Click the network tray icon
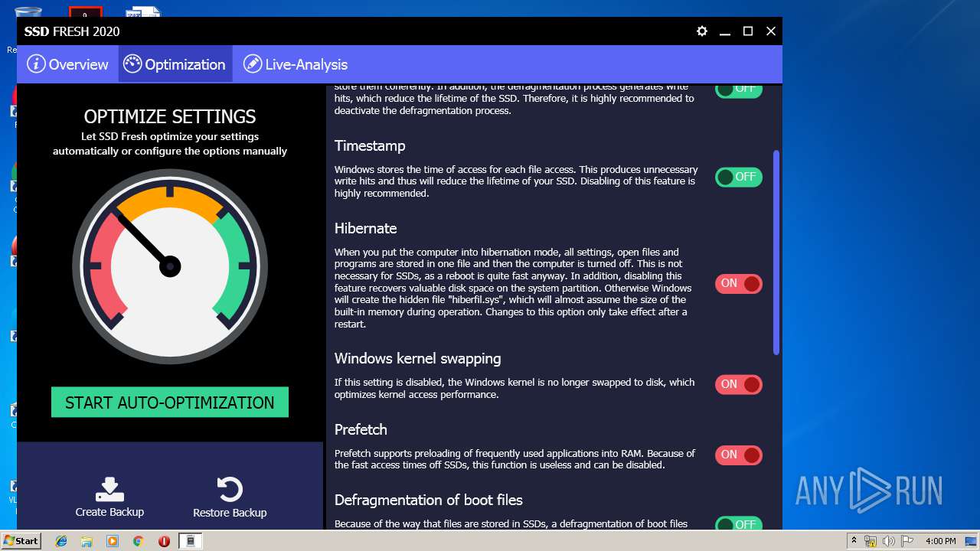 (871, 541)
